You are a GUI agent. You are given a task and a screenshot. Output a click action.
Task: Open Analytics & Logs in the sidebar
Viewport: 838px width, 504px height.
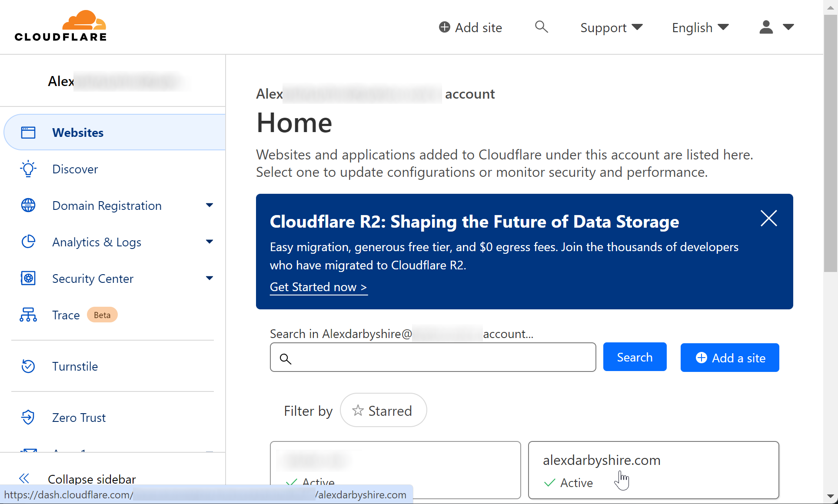(96, 242)
